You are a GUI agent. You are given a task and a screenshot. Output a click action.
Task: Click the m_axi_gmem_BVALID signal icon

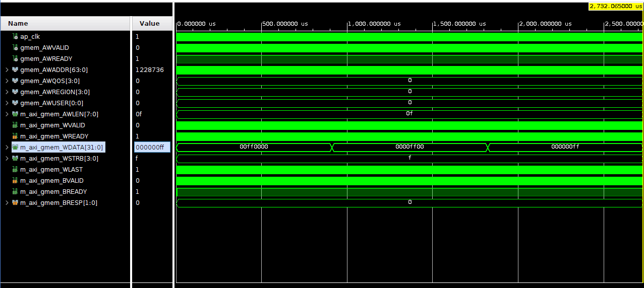[15, 181]
